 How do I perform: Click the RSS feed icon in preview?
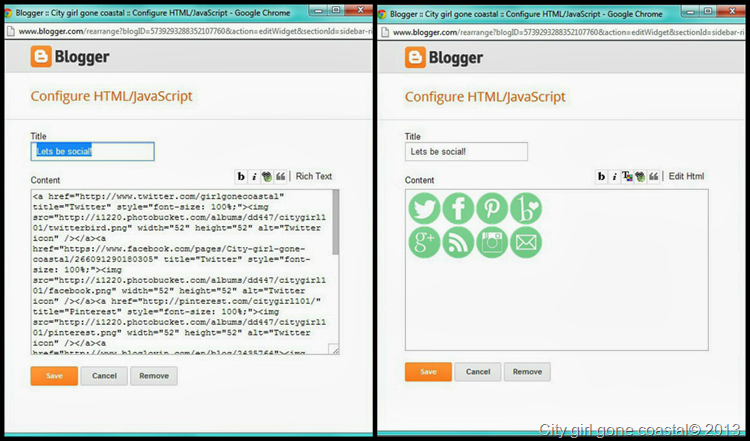coord(458,243)
